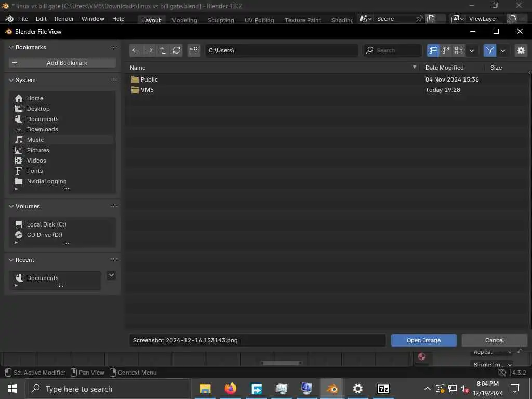532x399 pixels.
Task: Show hidden system tray icons
Action: [428, 389]
